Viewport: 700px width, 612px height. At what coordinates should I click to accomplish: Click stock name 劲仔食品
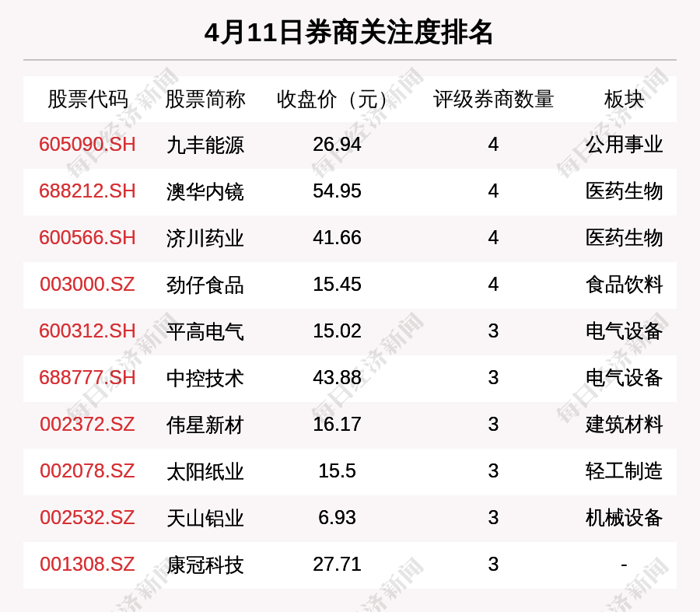click(x=205, y=285)
